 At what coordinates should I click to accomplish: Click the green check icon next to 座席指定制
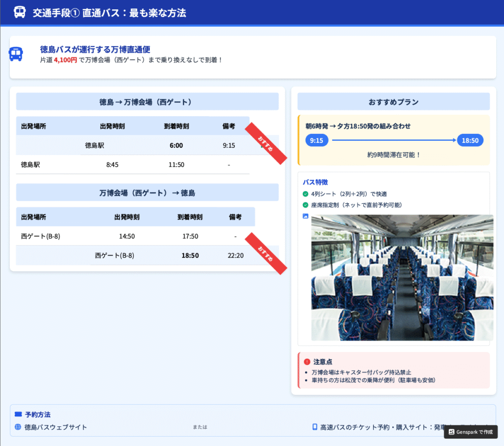(305, 205)
